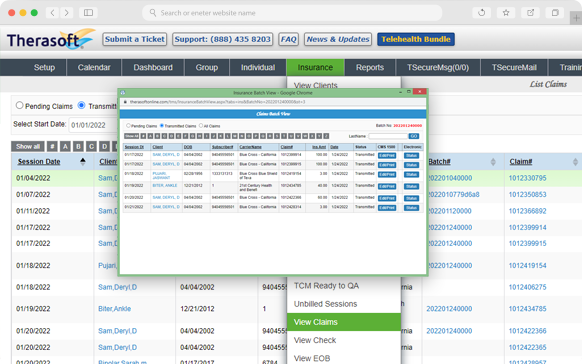Toggle the browser sidebar icon
Screen dimensions: 582x364
(88, 13)
